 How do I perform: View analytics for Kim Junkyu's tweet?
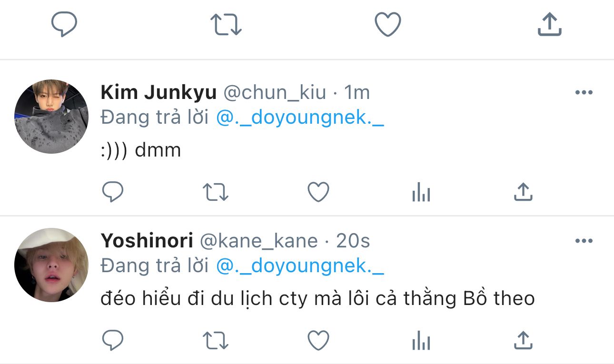421,193
